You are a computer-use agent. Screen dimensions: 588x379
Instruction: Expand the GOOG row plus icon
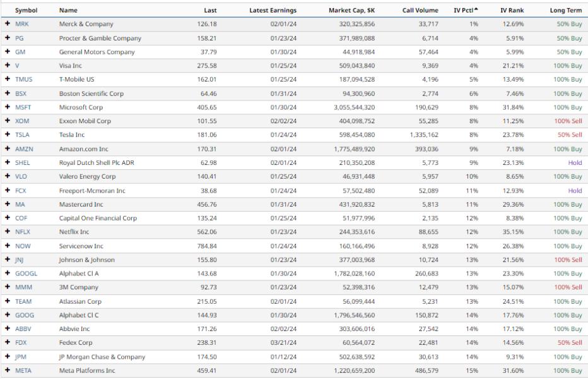[x=8, y=315]
